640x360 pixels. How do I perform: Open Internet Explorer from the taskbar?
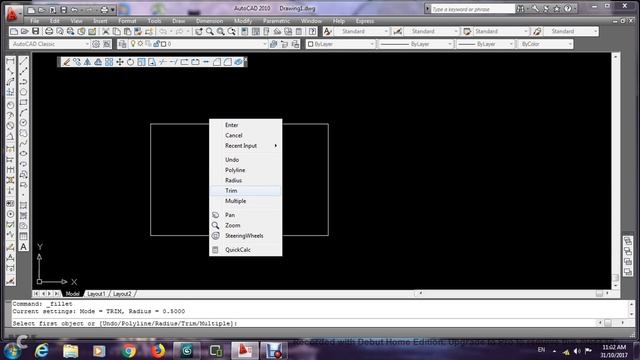42,351
